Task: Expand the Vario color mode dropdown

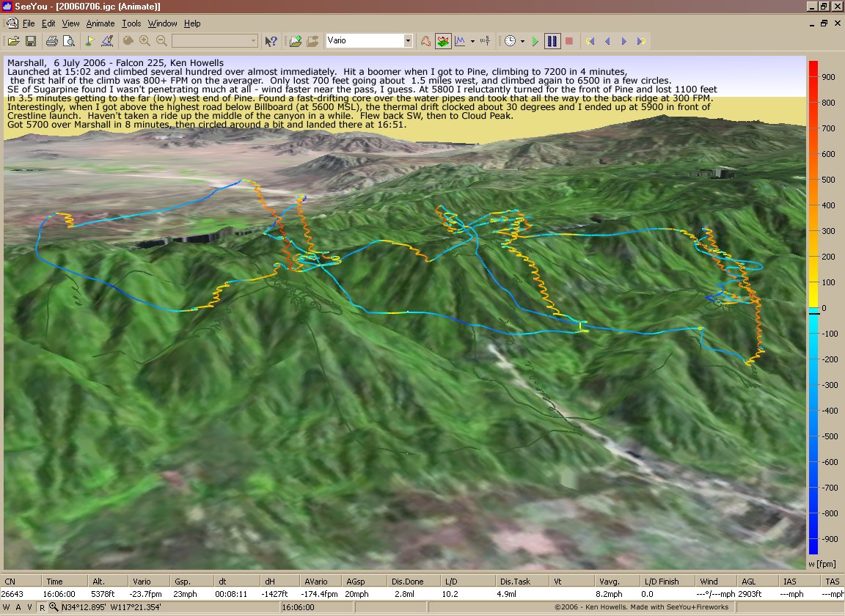Action: 408,41
